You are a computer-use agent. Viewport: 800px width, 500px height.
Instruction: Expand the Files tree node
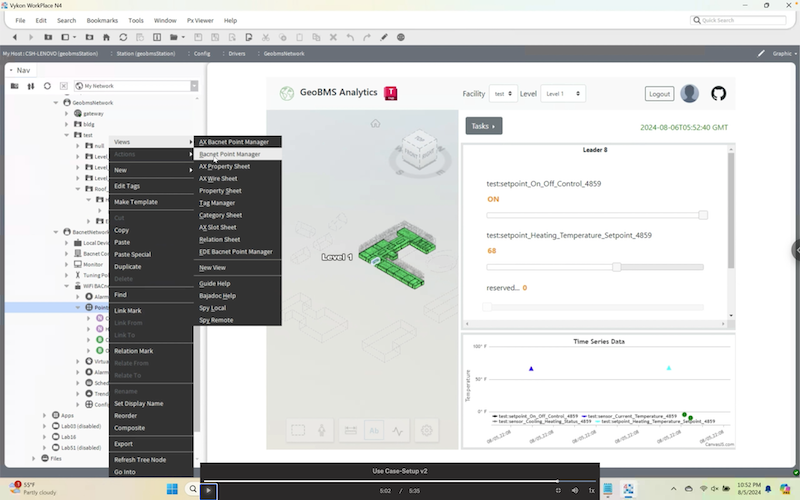tap(34, 458)
